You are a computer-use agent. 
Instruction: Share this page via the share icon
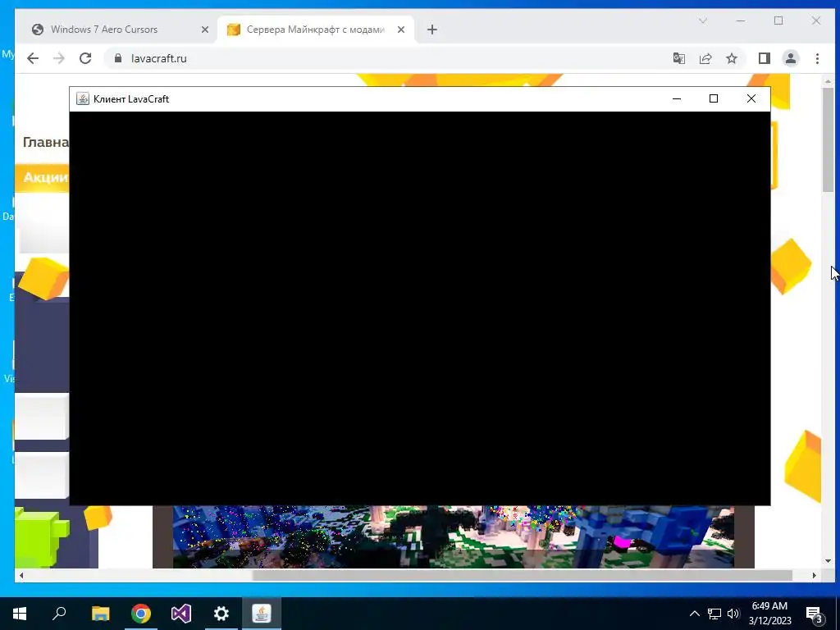coord(705,58)
